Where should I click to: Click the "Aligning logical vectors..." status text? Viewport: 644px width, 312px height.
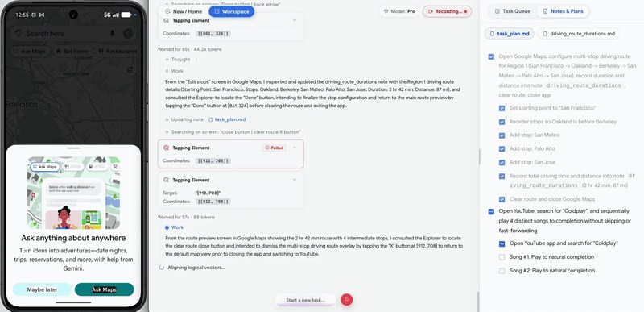(196, 268)
